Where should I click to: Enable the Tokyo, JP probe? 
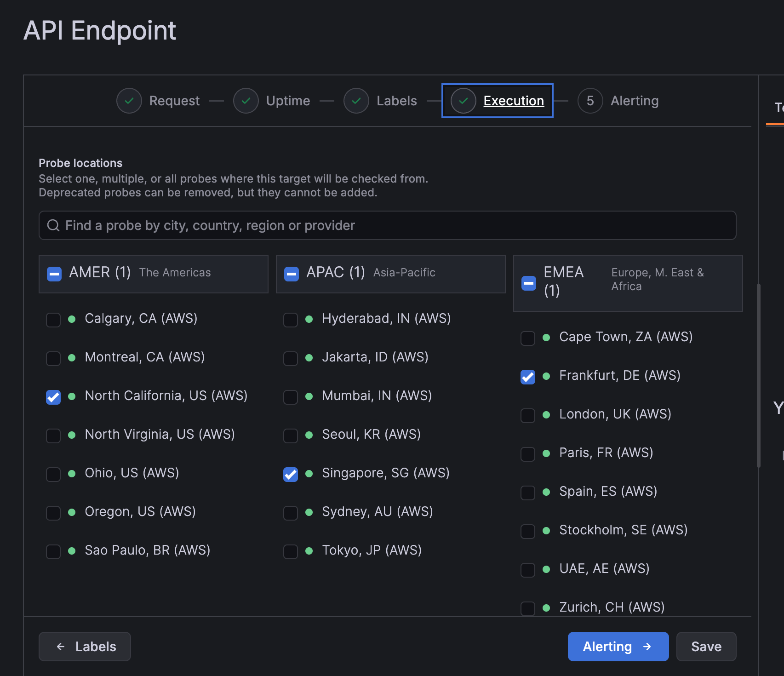(x=290, y=551)
